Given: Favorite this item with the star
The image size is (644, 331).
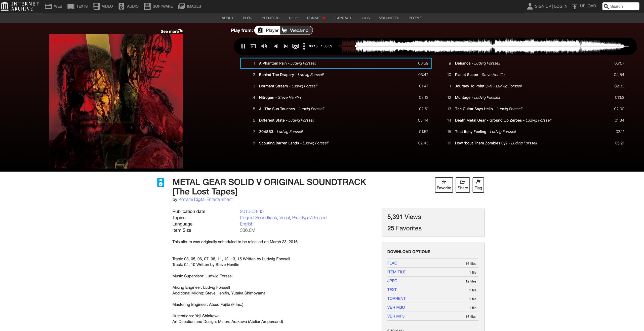Looking at the screenshot, I should point(444,185).
